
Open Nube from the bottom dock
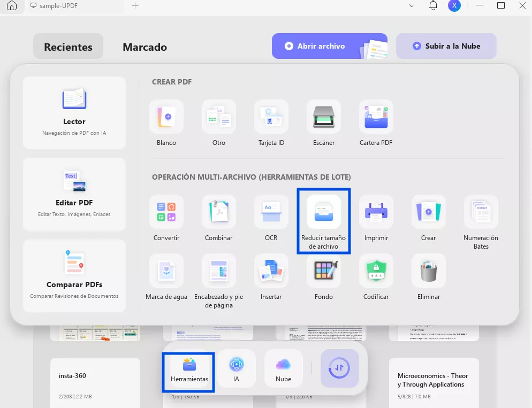click(x=283, y=369)
